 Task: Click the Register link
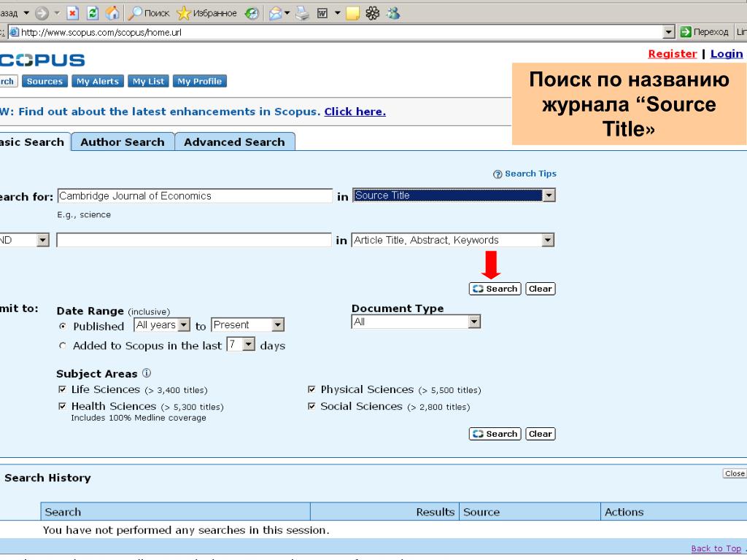[672, 54]
